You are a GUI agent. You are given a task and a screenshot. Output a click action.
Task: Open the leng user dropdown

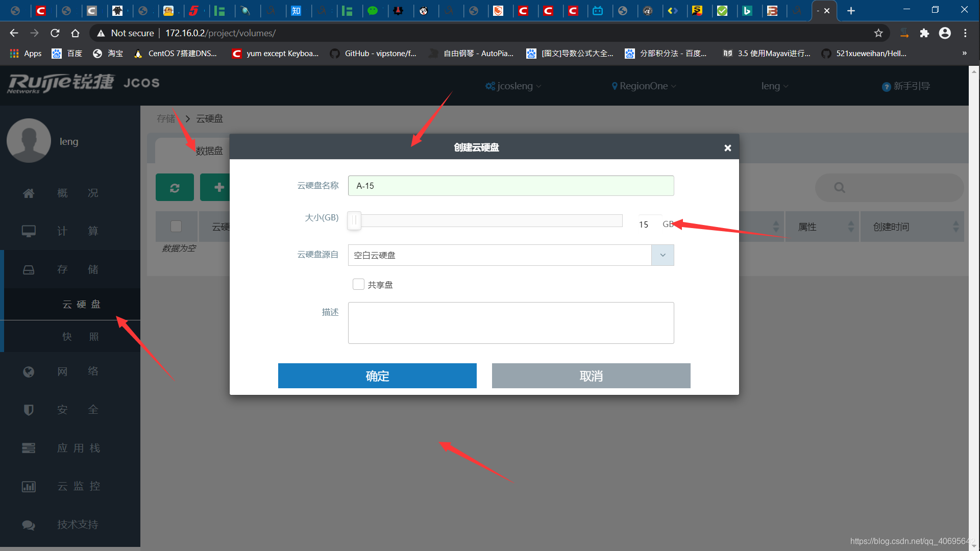pyautogui.click(x=775, y=86)
